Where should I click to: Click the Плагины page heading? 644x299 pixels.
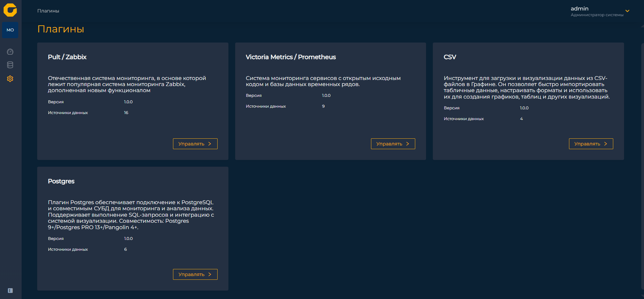click(x=61, y=29)
